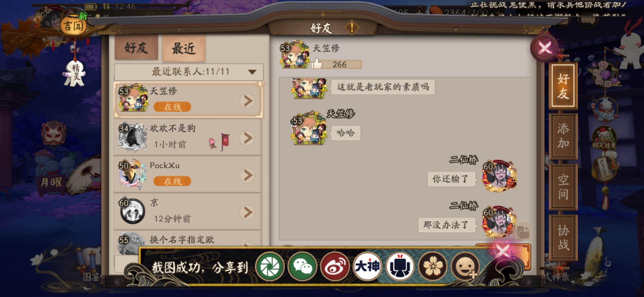Switch to the 最近 tab
644x297 pixels.
(184, 48)
